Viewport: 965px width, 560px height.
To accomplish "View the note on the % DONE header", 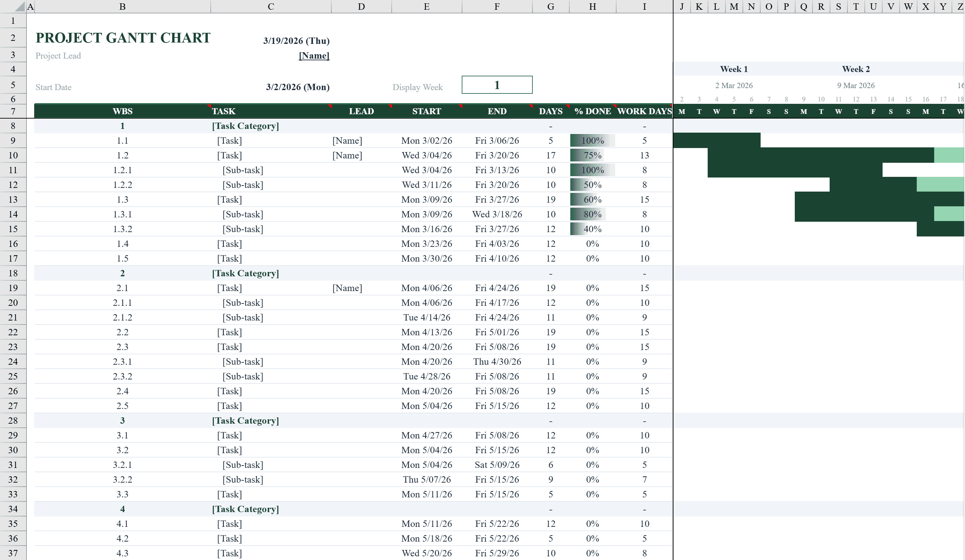I will (x=614, y=107).
